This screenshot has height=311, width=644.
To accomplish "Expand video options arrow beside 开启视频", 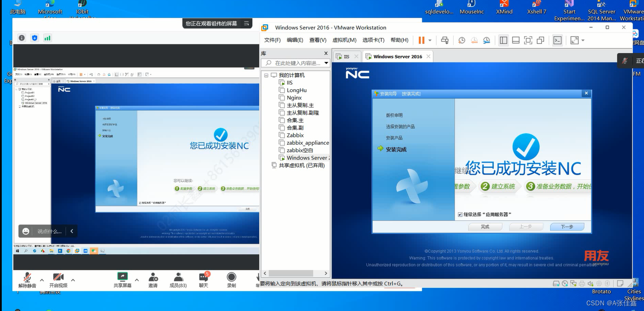I will 73,280.
